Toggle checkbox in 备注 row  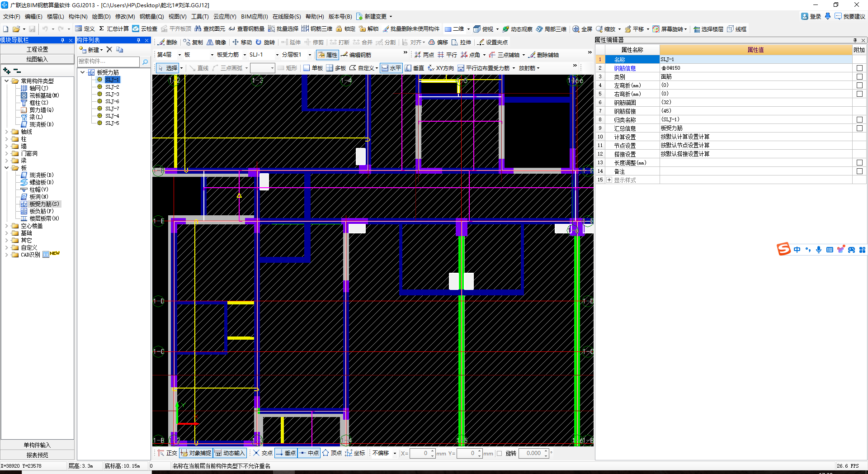pos(859,171)
